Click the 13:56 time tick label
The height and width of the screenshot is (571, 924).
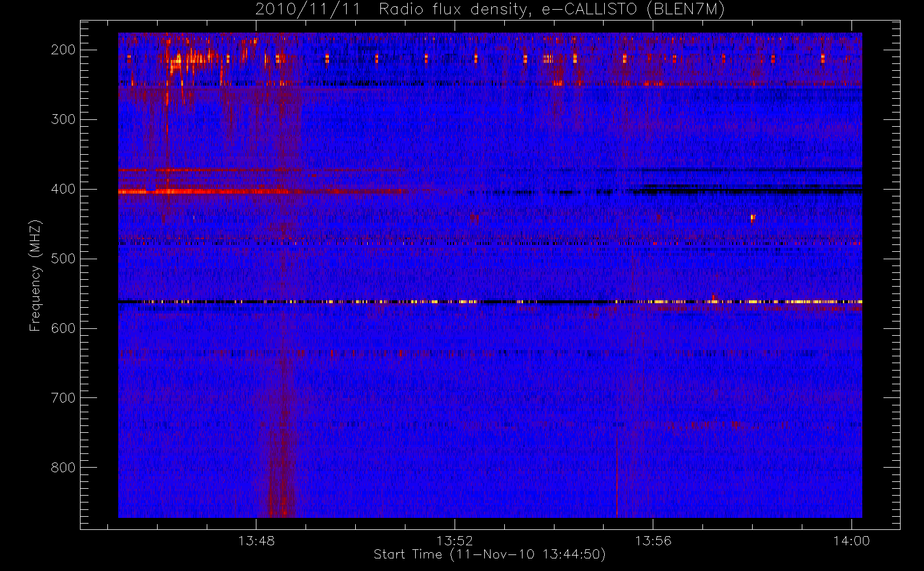point(653,541)
